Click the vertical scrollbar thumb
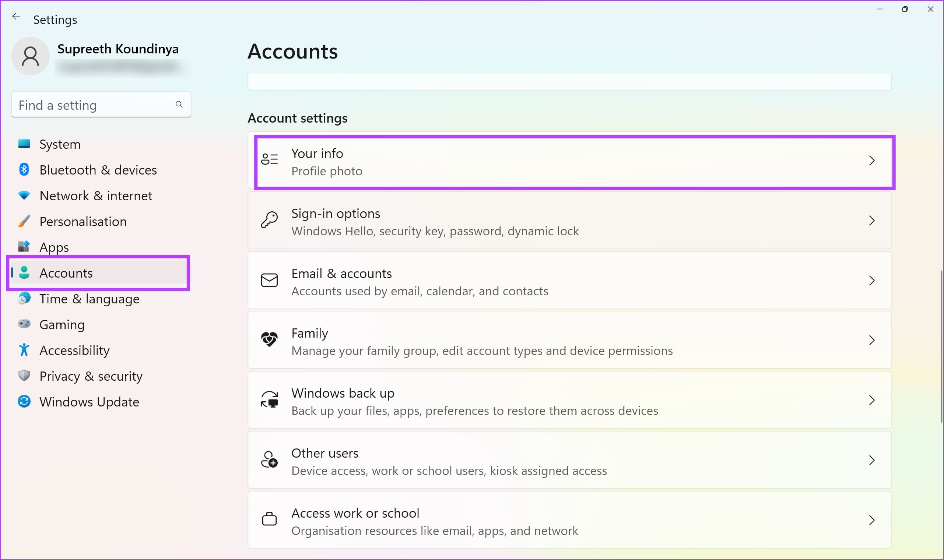944x560 pixels. click(x=941, y=346)
